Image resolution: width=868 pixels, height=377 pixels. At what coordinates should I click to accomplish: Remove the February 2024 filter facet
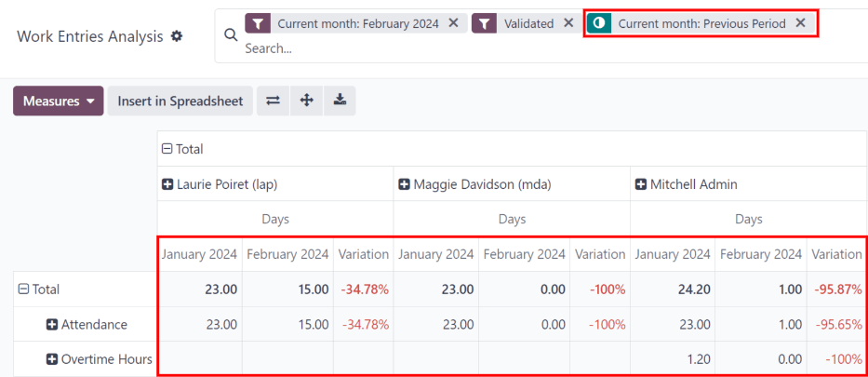pyautogui.click(x=453, y=23)
